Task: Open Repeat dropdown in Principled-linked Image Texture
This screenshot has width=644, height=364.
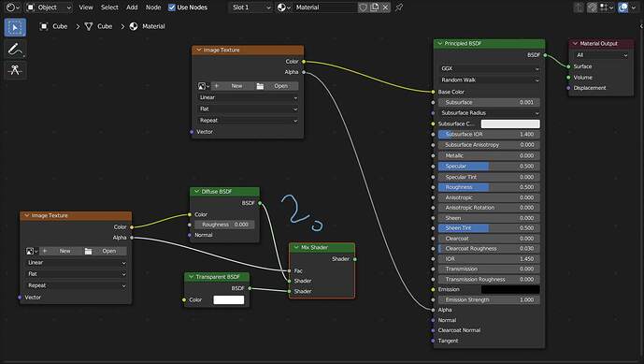Action: (x=248, y=121)
